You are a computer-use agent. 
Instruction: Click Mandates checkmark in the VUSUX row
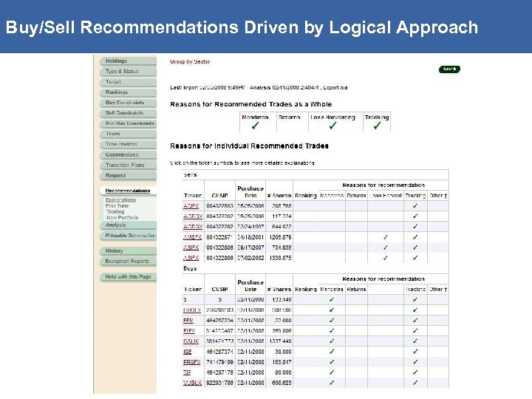pyautogui.click(x=332, y=383)
